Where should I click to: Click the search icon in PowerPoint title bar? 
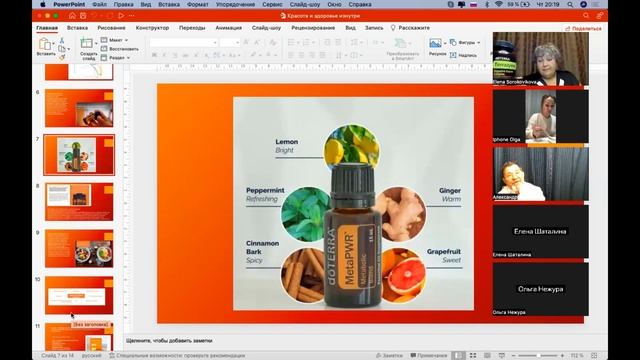586,16
